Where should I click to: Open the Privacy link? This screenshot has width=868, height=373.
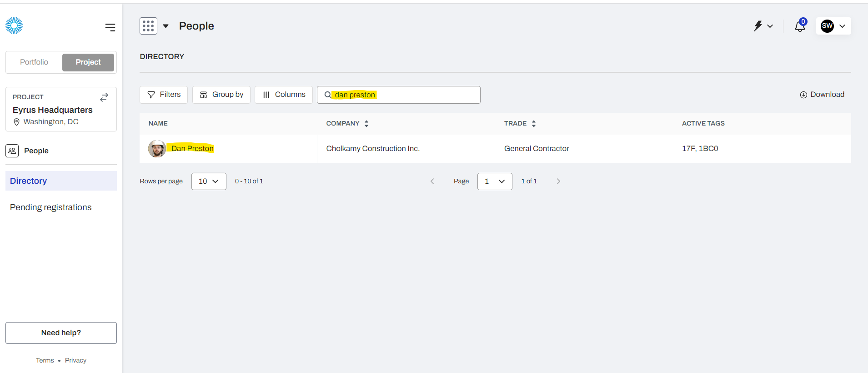(75, 360)
